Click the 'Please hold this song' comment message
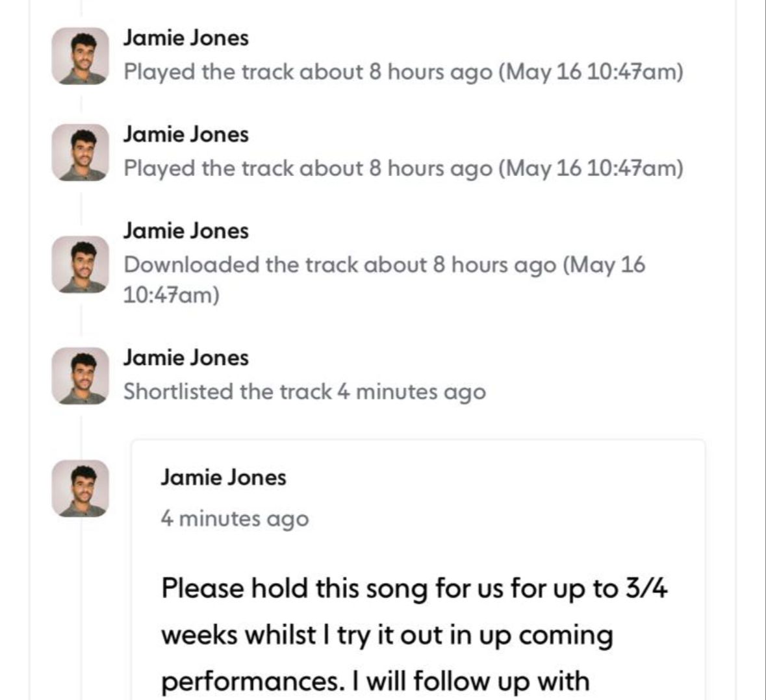 tap(414, 589)
